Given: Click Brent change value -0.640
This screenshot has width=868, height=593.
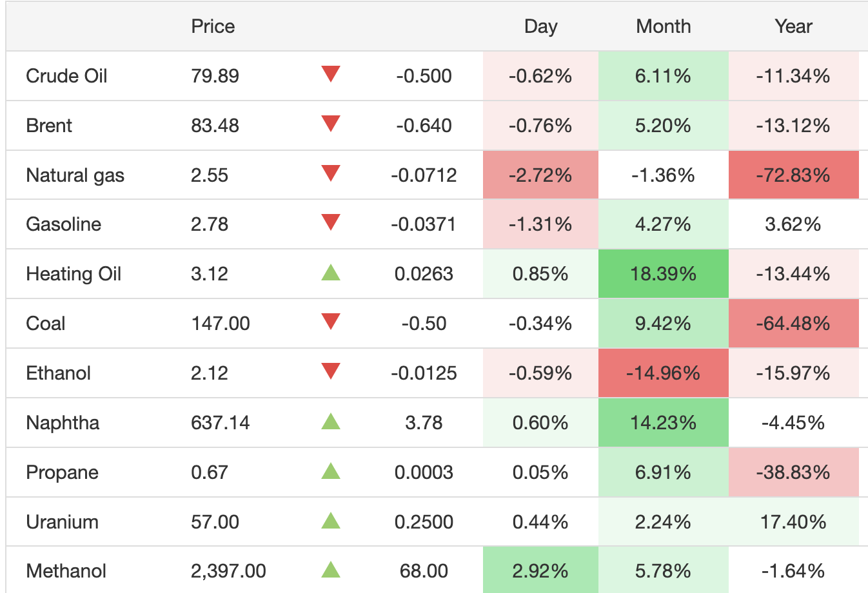Looking at the screenshot, I should tap(424, 126).
